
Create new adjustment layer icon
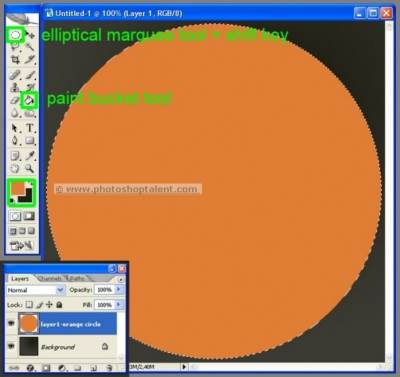click(x=62, y=368)
